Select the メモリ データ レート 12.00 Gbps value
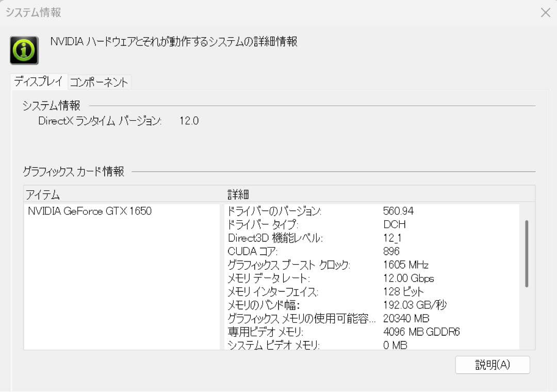This screenshot has width=557, height=392. click(x=409, y=278)
